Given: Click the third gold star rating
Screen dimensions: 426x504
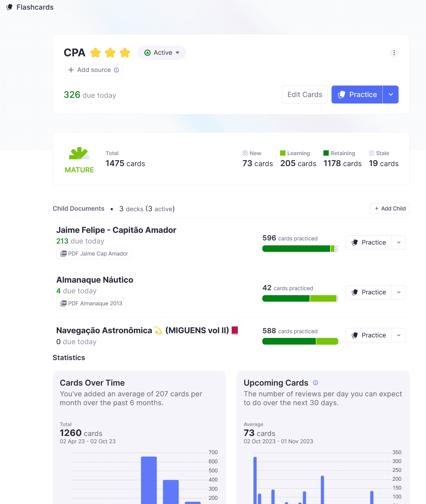Looking at the screenshot, I should 125,53.
